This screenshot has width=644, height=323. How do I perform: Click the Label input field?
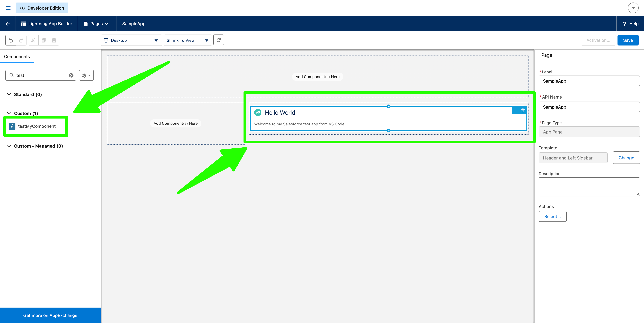[589, 81]
